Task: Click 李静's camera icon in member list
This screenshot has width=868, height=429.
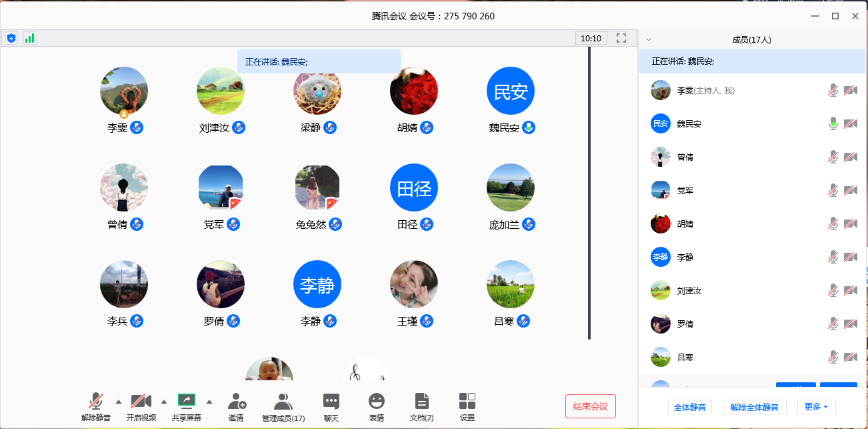Action: pos(851,257)
